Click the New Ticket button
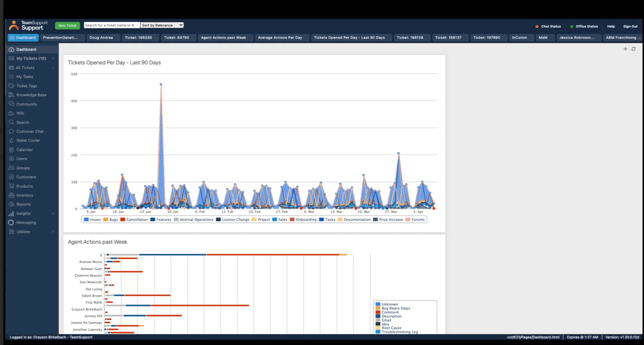 67,25
